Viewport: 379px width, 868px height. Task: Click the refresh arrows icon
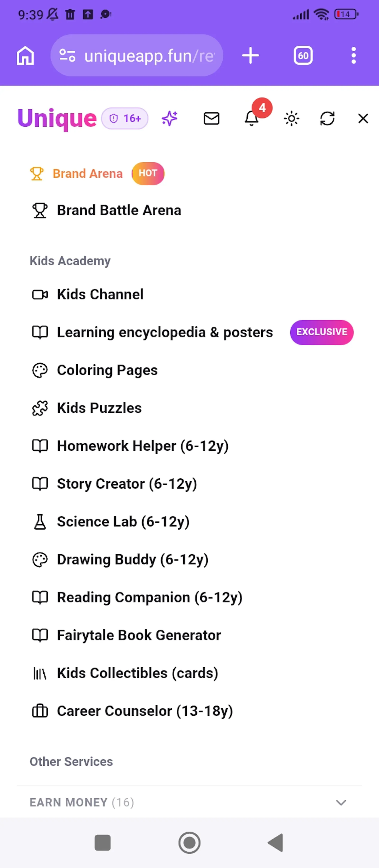tap(327, 119)
